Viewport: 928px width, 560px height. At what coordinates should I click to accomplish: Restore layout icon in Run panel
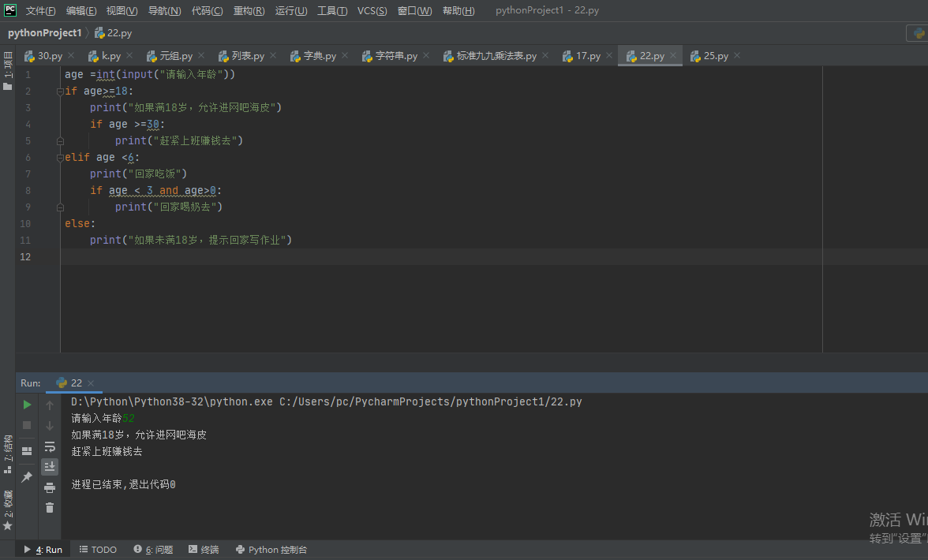click(27, 450)
